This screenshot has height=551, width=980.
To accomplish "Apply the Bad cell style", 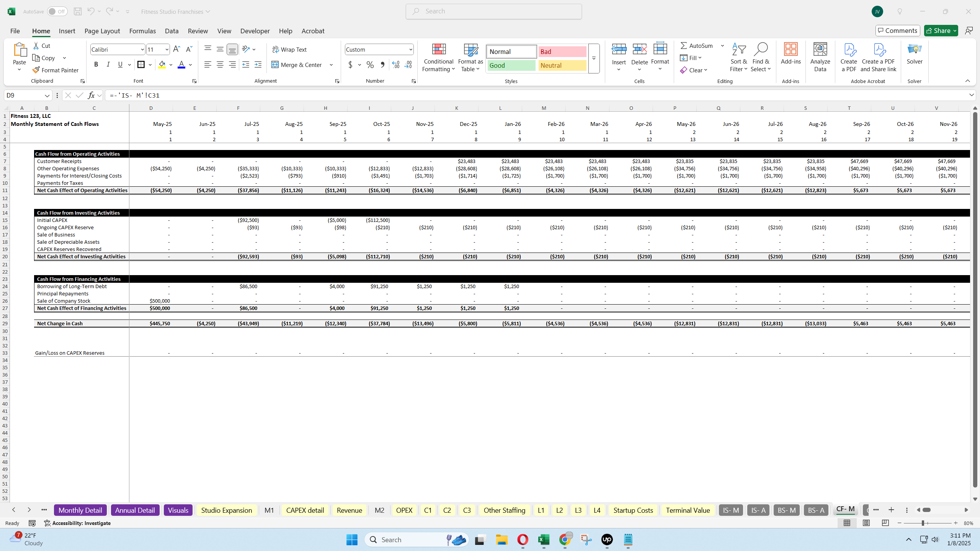I will tap(562, 52).
